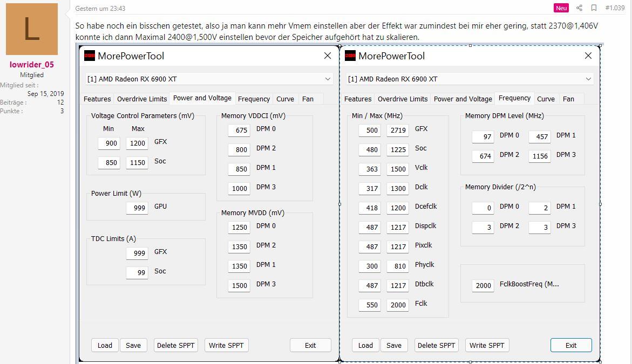Click Save button in the left window
Viewport: 632px width, 364px height.
pyautogui.click(x=133, y=345)
